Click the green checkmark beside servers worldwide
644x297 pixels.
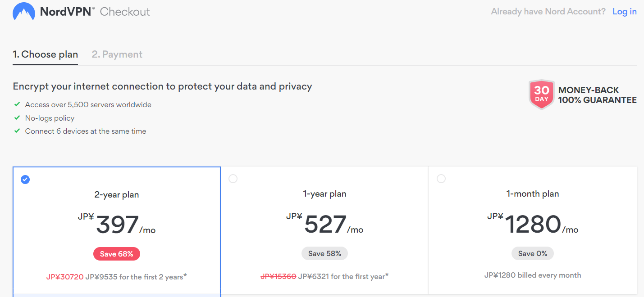pyautogui.click(x=17, y=104)
